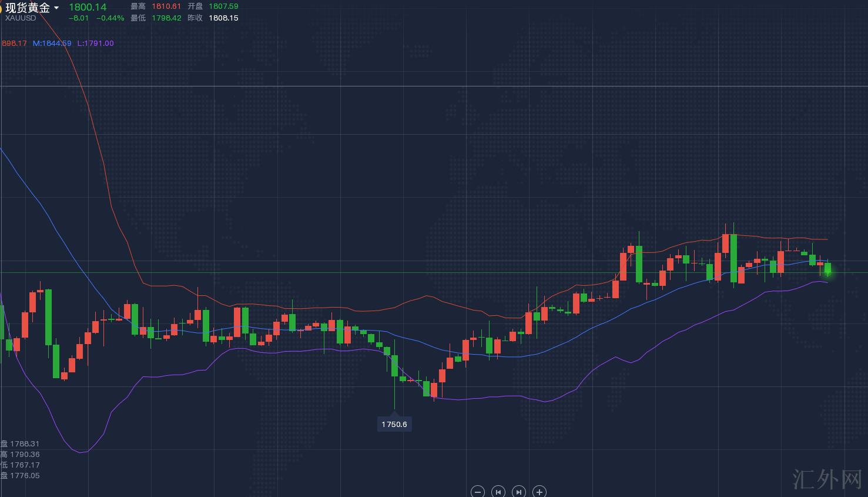This screenshot has width=868, height=497.
Task: Click the XAUUSD ticker label
Action: point(21,18)
